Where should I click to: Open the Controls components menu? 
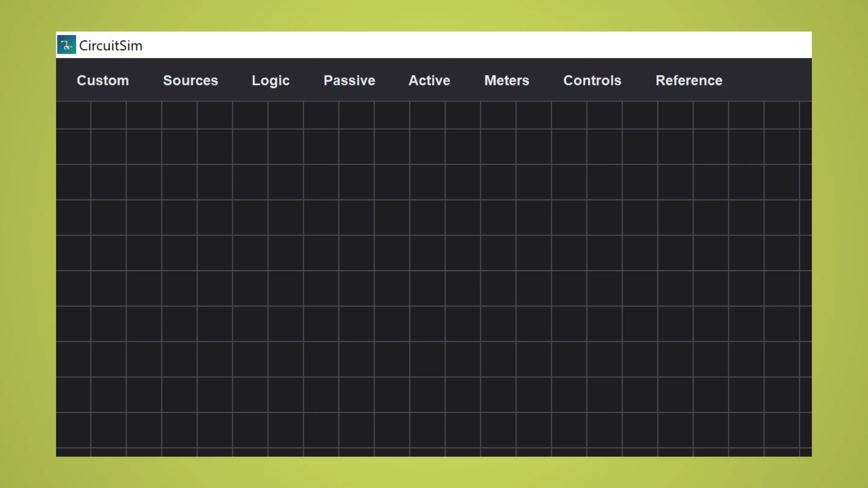click(592, 80)
